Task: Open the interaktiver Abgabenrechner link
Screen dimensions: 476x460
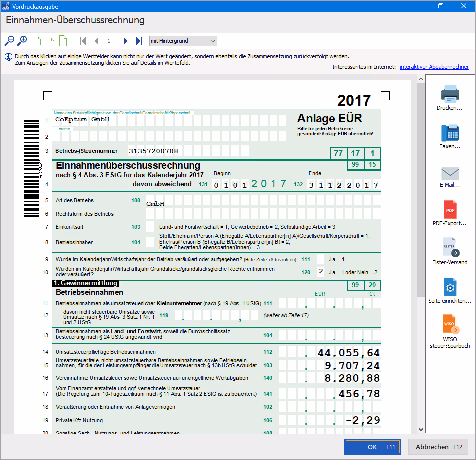Action: point(434,67)
